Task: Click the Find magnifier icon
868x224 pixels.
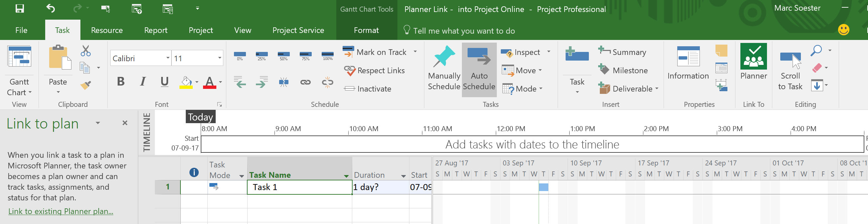Action: click(816, 51)
